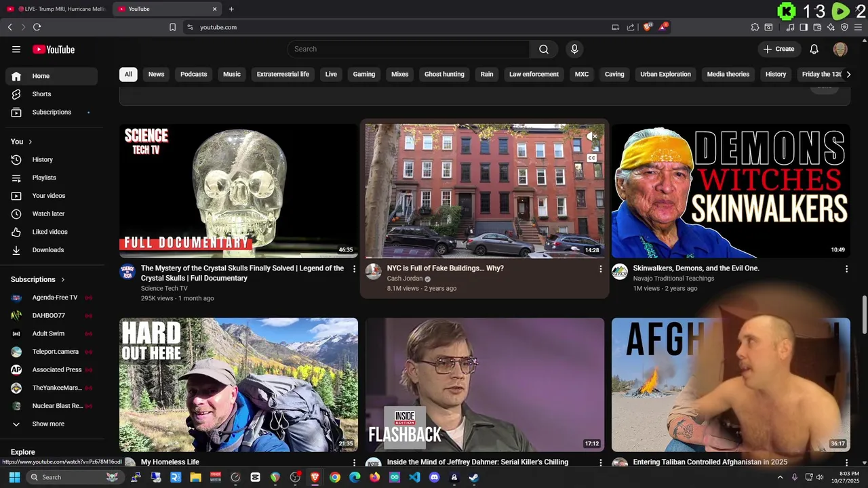This screenshot has height=488, width=868.
Task: Unmute the NYC Fake Buildings preview
Action: [x=592, y=138]
